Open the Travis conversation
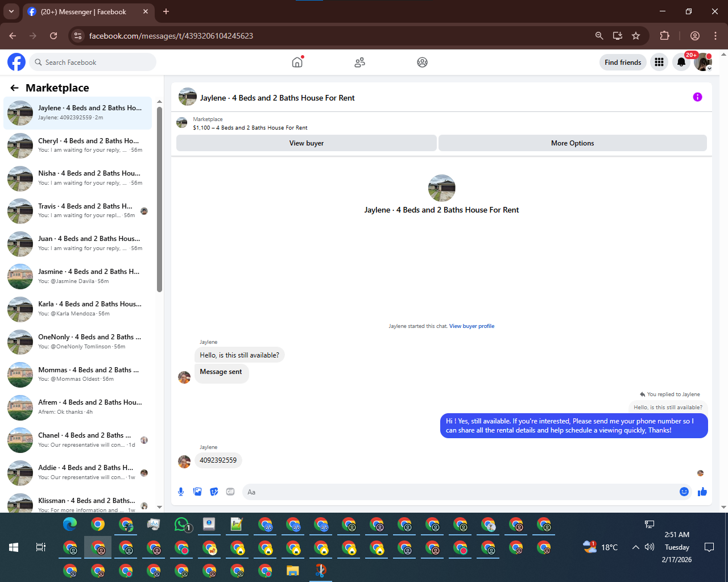 click(77, 211)
